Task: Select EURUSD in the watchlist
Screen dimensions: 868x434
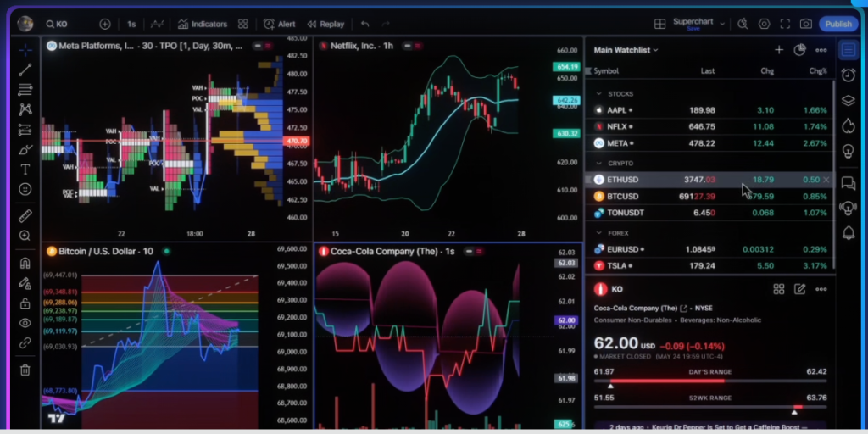Action: point(710,249)
